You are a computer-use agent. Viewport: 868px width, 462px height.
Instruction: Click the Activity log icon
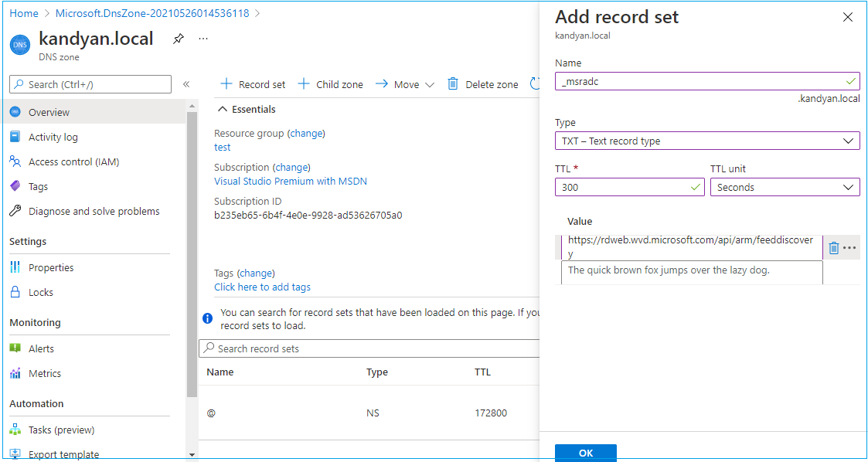[x=15, y=138]
